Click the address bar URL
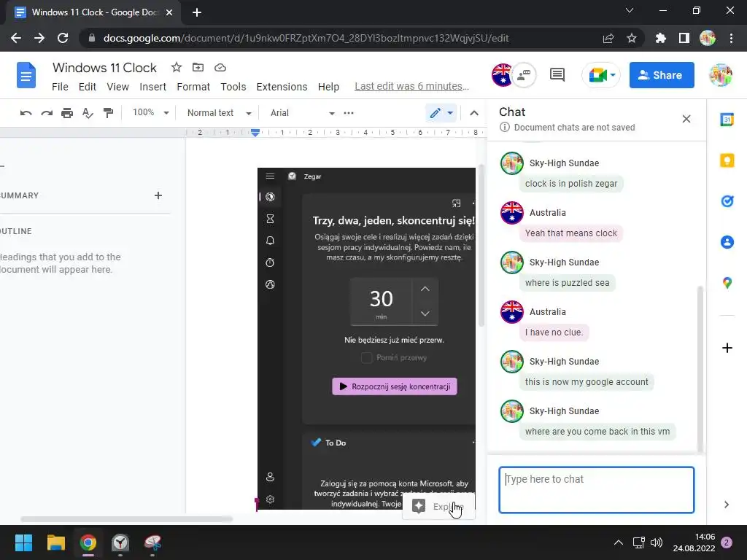Viewport: 747px width, 560px height. pos(306,38)
